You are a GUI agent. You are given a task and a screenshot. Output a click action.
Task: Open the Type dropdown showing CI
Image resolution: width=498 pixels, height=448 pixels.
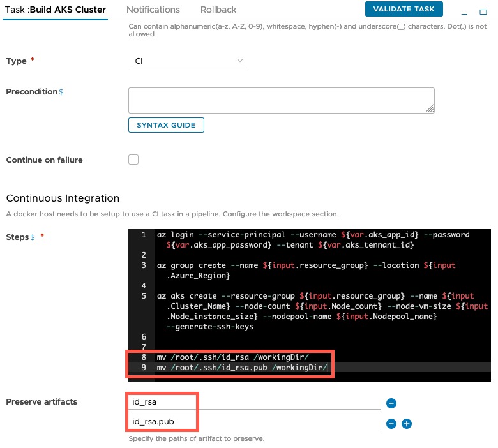[x=187, y=61]
